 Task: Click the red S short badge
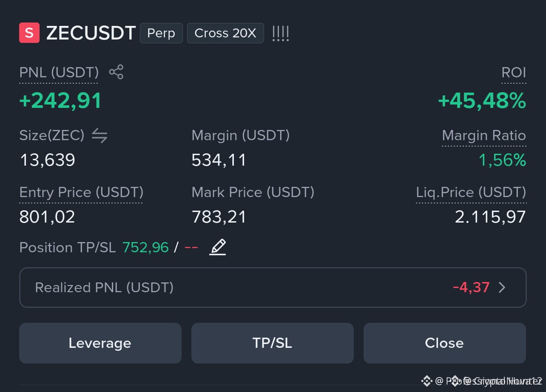pyautogui.click(x=29, y=33)
